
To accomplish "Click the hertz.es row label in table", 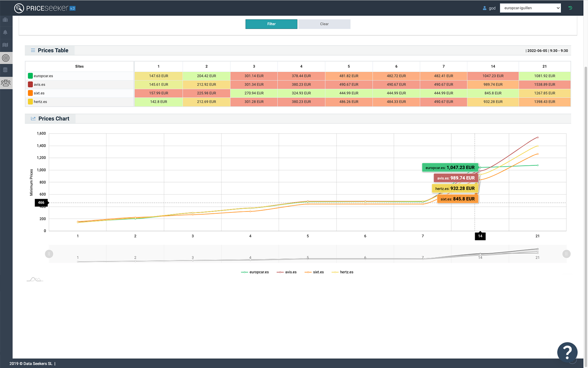I will coord(40,102).
